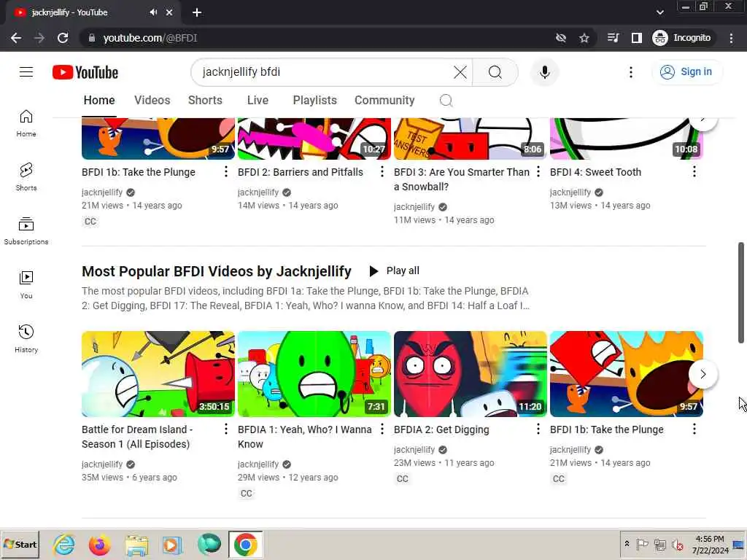747x560 pixels.
Task: Open Battle for Dream Island Season 1 thumbnail
Action: 158,374
